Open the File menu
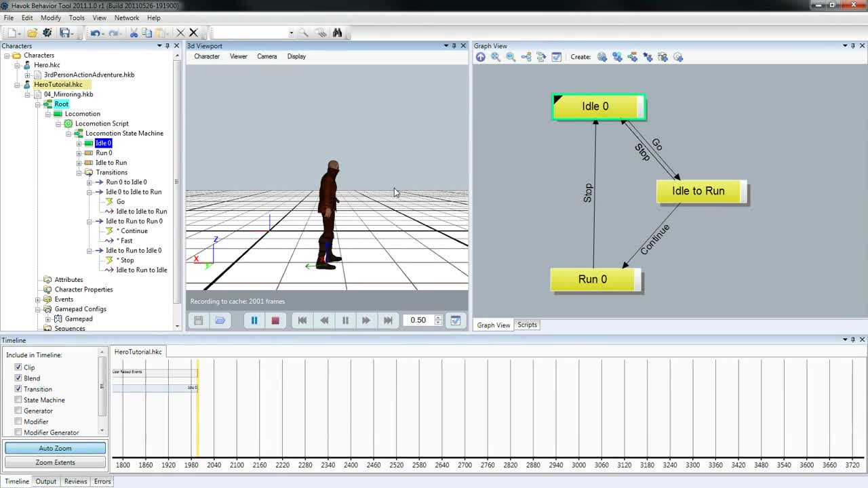 [x=9, y=18]
